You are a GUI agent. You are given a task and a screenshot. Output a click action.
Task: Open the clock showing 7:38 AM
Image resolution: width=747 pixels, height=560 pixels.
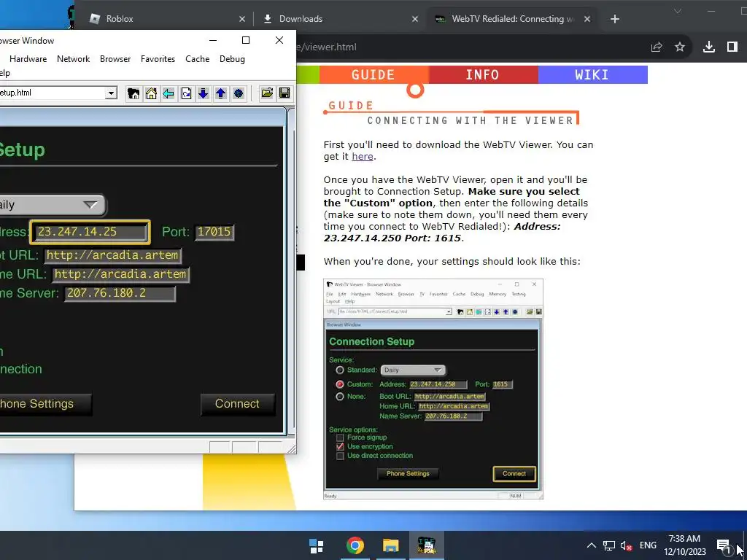684,545
